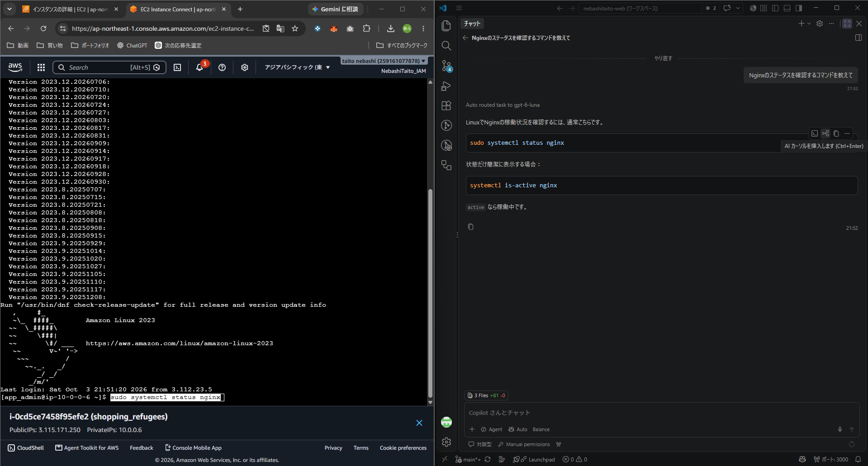The width and height of the screenshot is (868, 466).
Task: Open the Feedback link in AWS footer
Action: click(x=142, y=448)
